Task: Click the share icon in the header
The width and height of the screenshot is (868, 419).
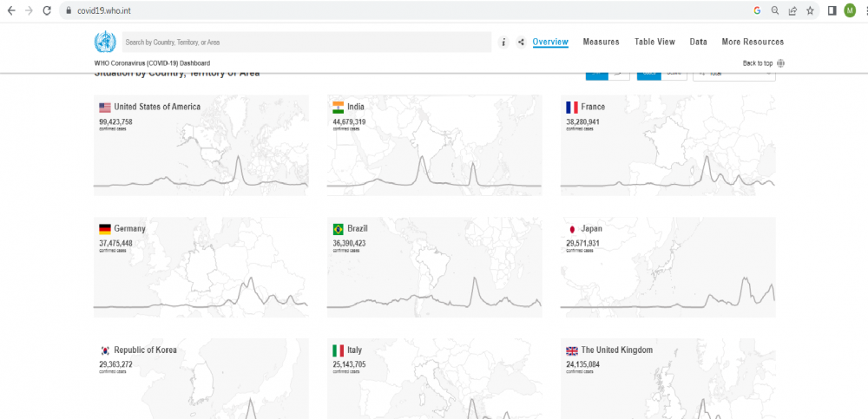Action: pos(521,43)
